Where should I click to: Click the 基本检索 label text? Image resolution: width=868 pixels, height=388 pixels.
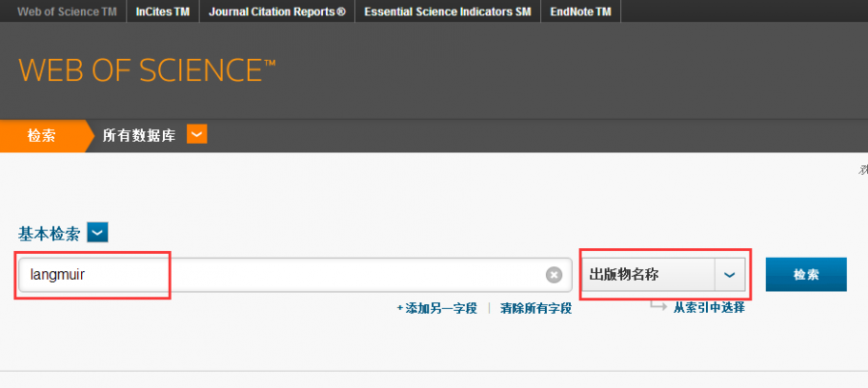click(x=50, y=234)
